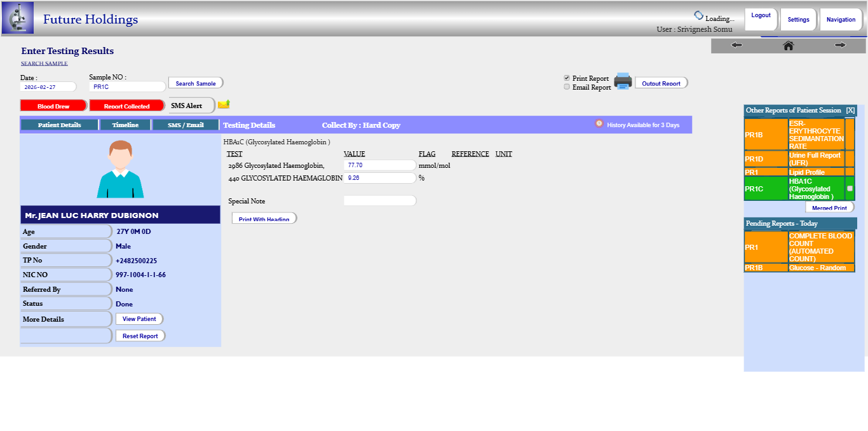Follow the SEARCH SAMPLE link
868x431 pixels.
(44, 64)
